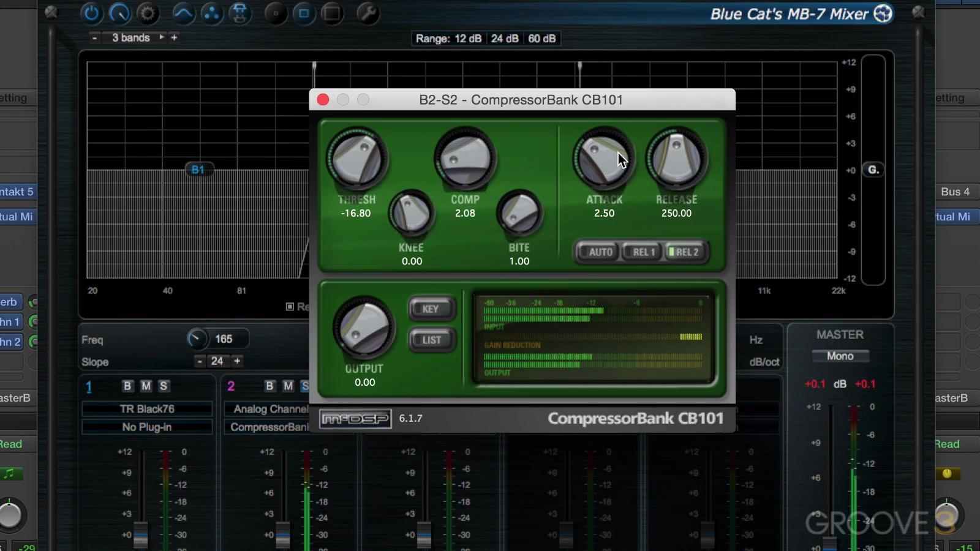Click the RELEASE value 250.00
The image size is (980, 551).
[x=676, y=214]
